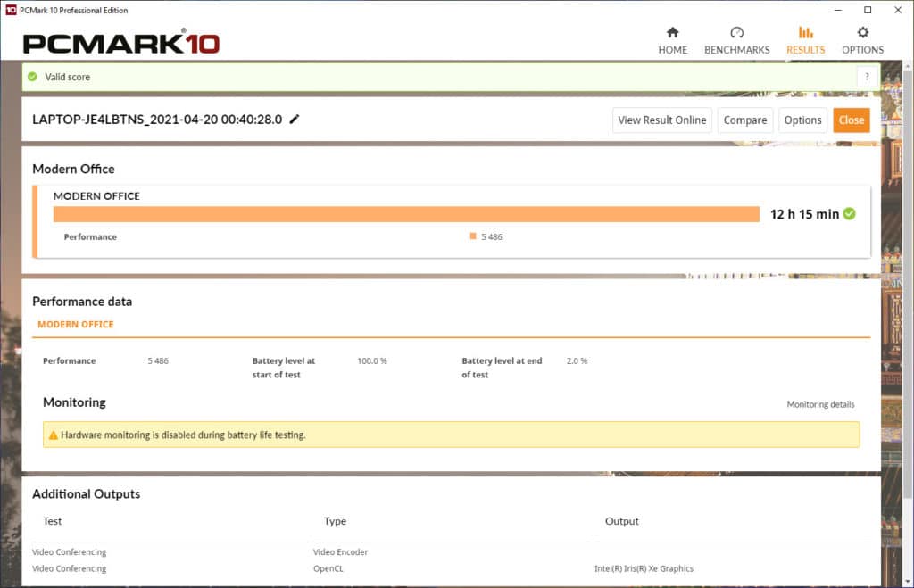Click the orange Modern Office battery life bar
This screenshot has height=588, width=914.
(x=406, y=214)
